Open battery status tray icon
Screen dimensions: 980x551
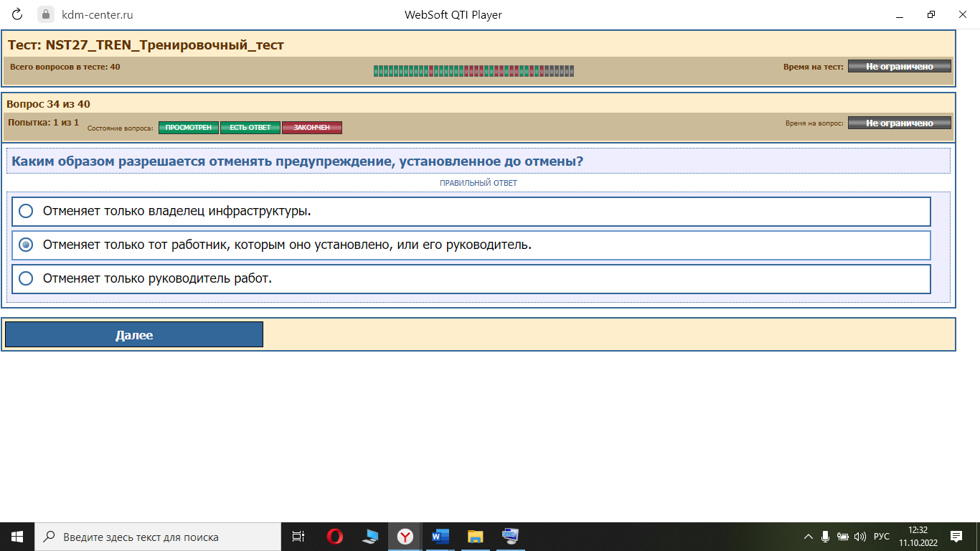click(843, 537)
